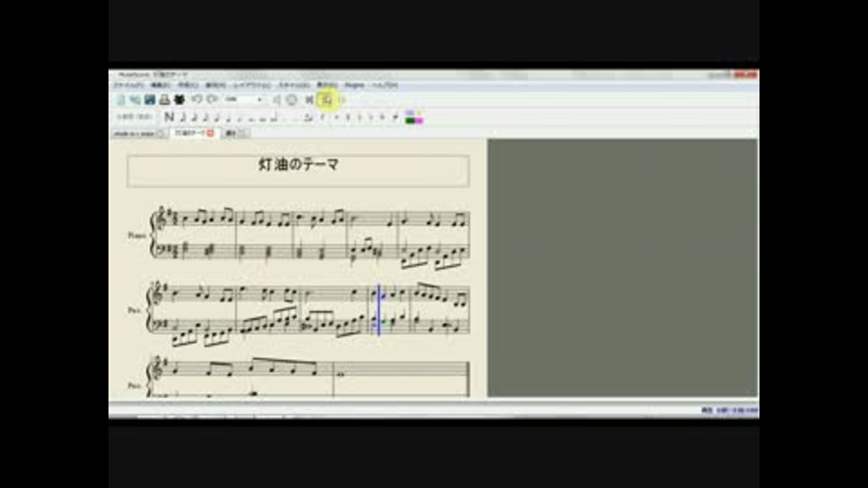Select the half note duration

(240, 117)
